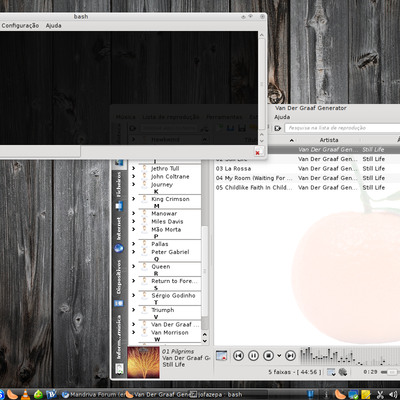Click the Amarok orange tray icon

[x=340, y=395]
